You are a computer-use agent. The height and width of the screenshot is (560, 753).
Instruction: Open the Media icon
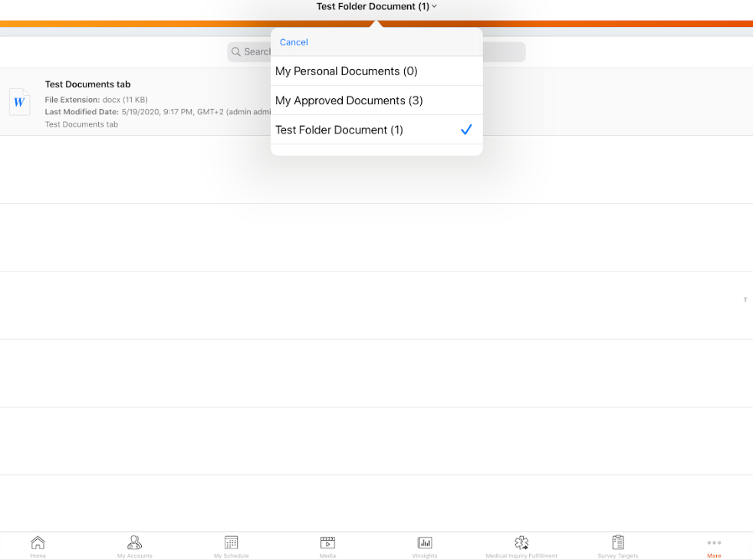point(327,543)
